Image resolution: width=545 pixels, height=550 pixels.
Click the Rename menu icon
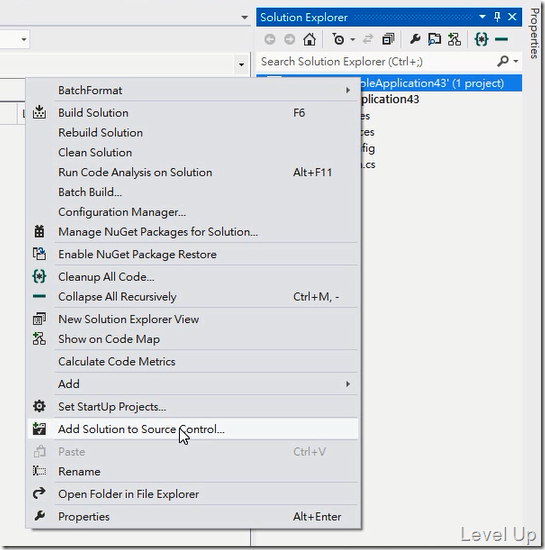tap(39, 471)
